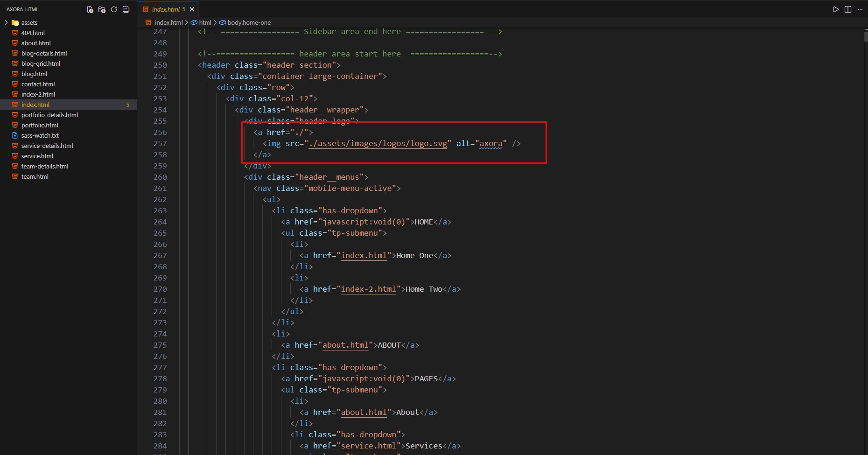Click line number 260 in the gutter
Viewport: 868px width, 455px height.
point(160,177)
